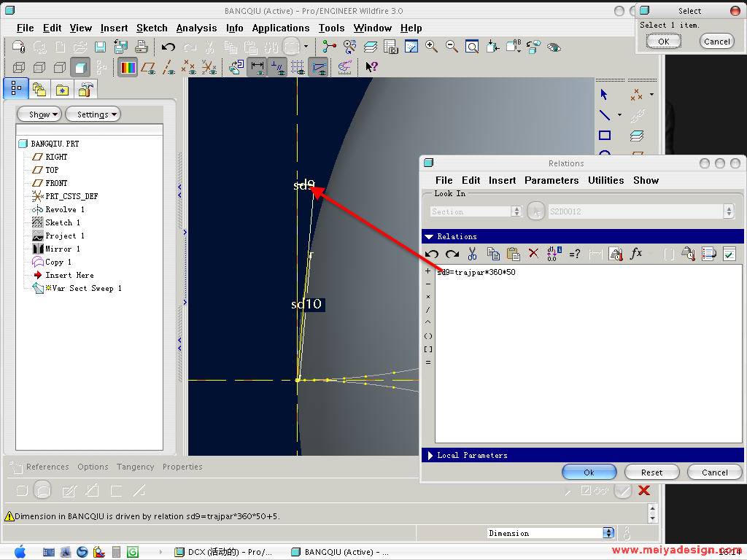The height and width of the screenshot is (560, 747).
Task: Click the verify relations checkmark icon
Action: [729, 254]
